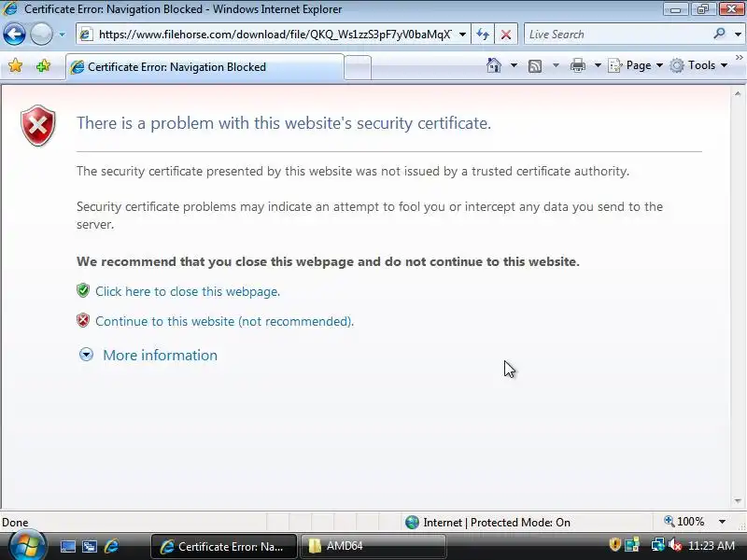Open the zoom level dropdown arrow
The image size is (747, 560).
tap(722, 522)
